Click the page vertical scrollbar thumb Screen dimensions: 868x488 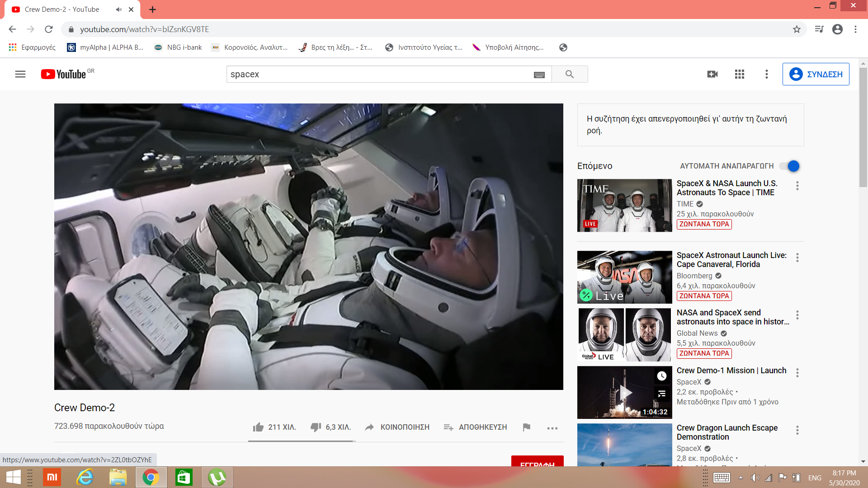863,127
